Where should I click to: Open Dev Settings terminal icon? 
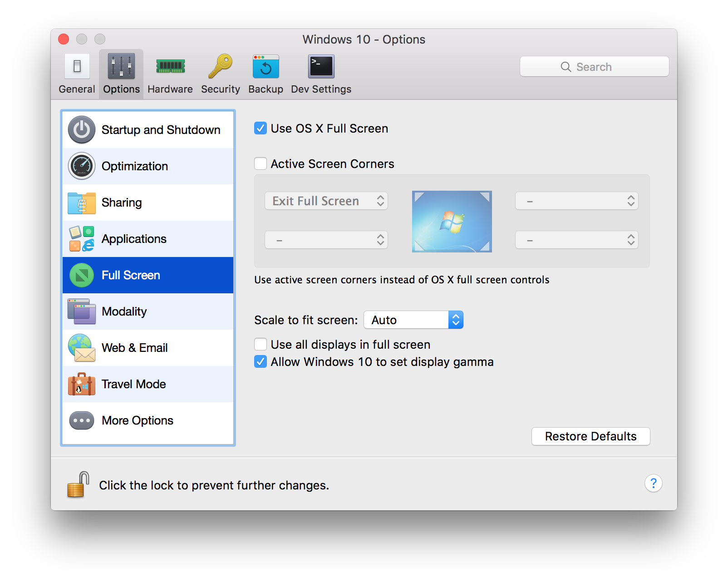321,67
